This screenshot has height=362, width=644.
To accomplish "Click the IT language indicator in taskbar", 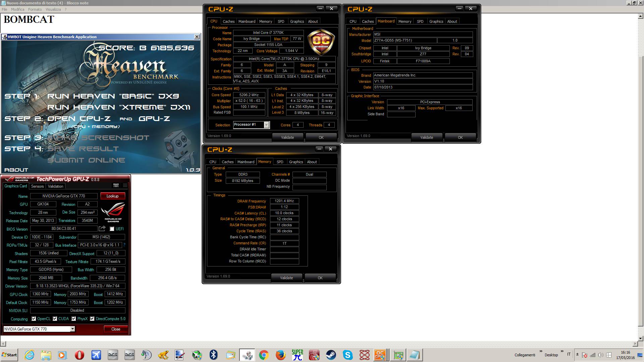I will click(569, 355).
